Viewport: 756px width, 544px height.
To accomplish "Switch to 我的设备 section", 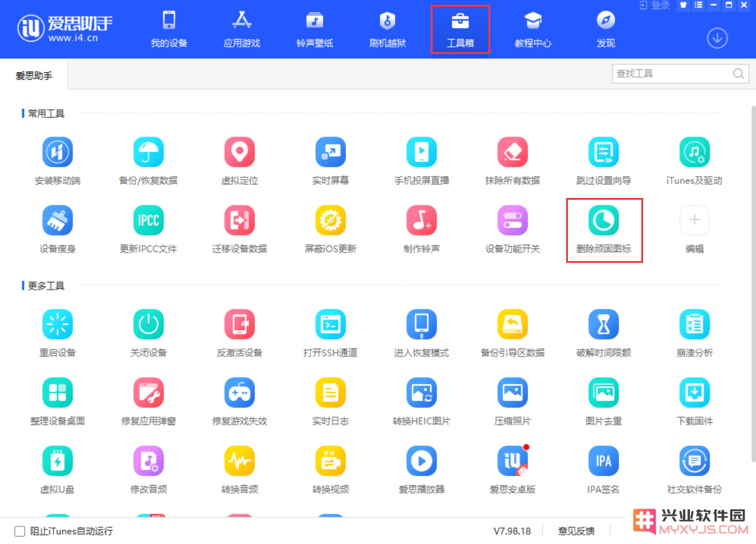I will 169,30.
